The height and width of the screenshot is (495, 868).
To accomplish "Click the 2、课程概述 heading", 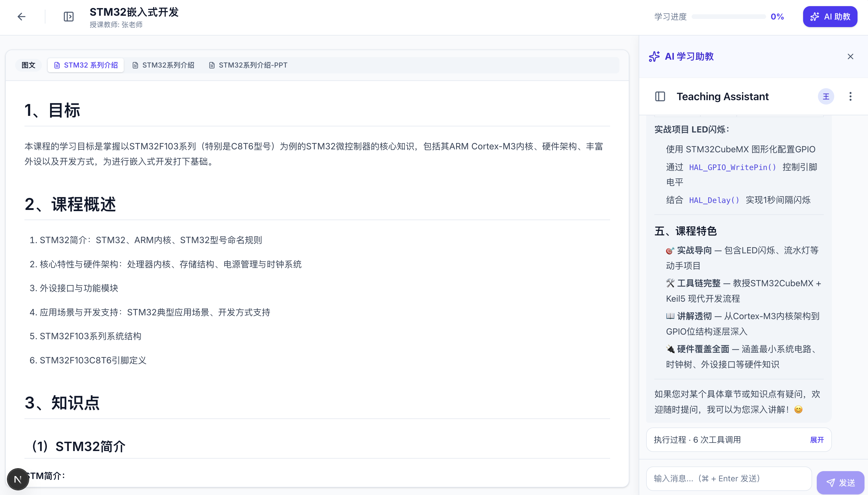I will [70, 204].
